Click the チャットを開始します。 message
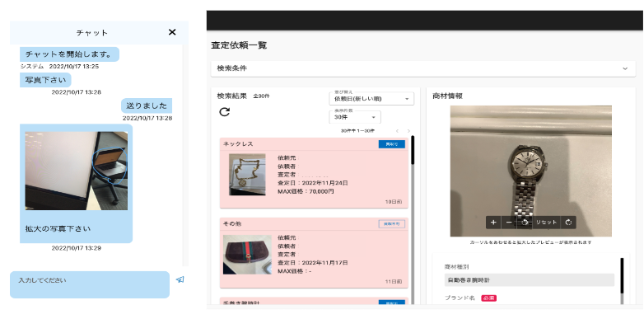644x319 pixels. pos(69,54)
